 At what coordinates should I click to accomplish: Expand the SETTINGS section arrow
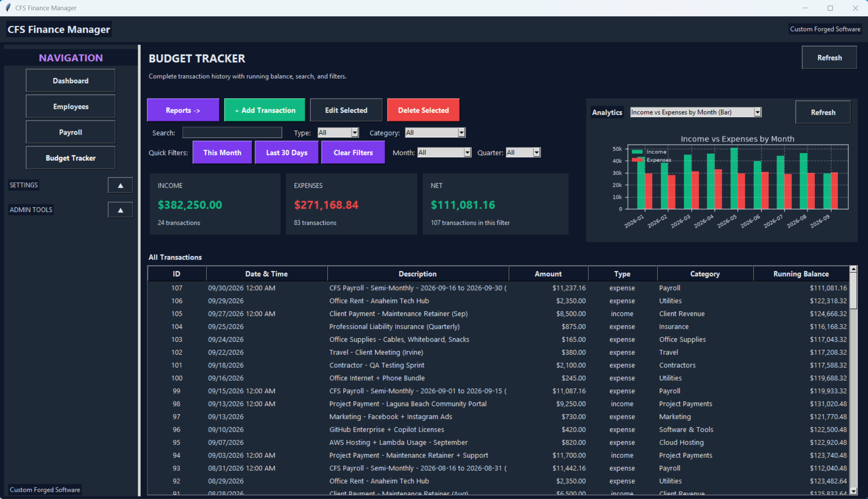[120, 185]
